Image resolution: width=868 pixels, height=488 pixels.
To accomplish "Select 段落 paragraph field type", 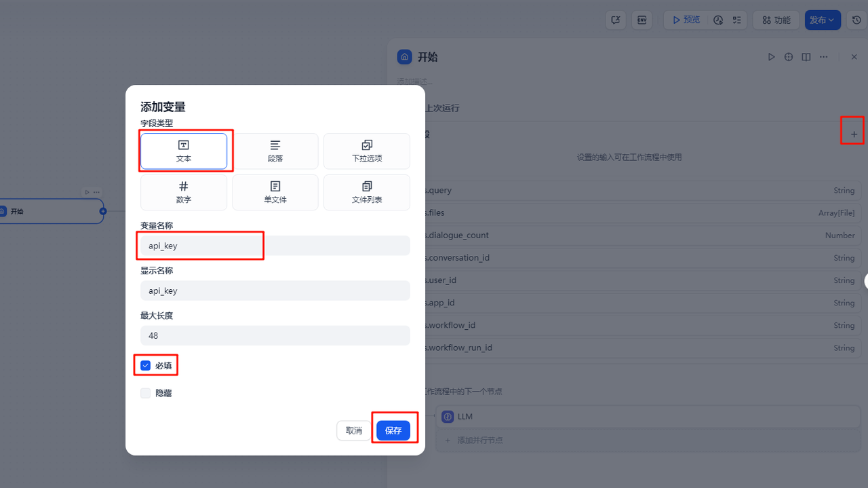I will [275, 151].
